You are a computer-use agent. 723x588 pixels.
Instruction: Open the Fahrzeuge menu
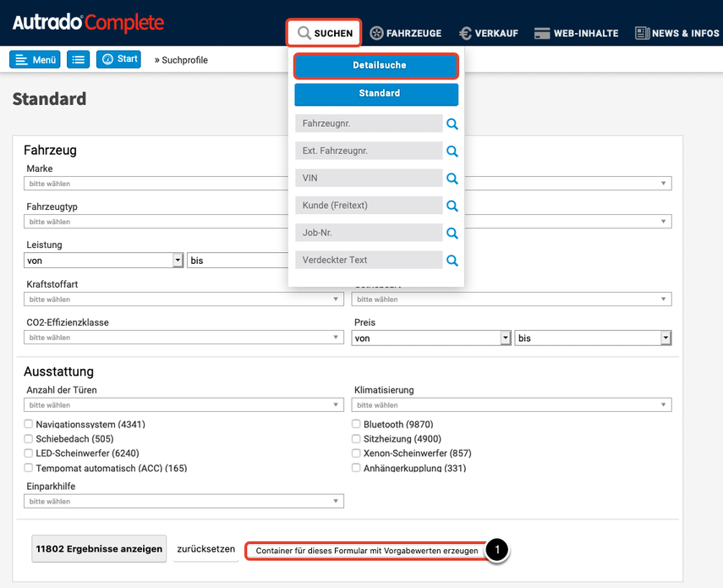coord(406,33)
